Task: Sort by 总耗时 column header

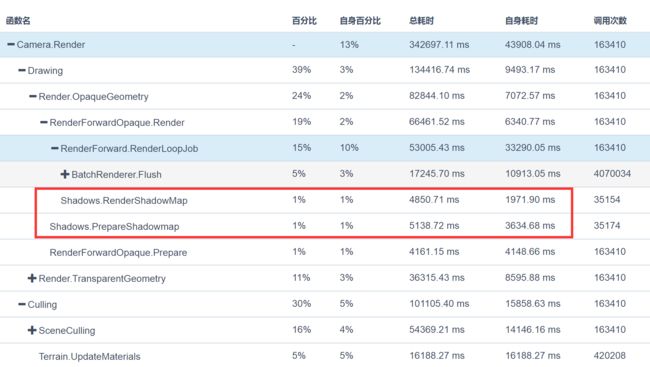Action: click(421, 20)
